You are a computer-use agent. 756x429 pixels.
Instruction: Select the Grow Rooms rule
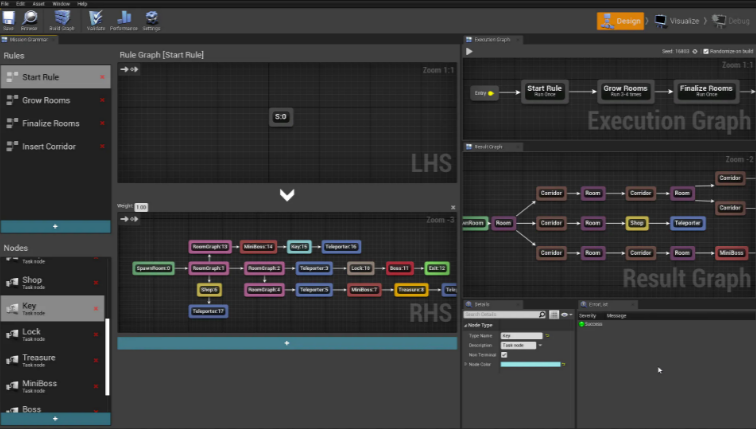click(x=55, y=100)
